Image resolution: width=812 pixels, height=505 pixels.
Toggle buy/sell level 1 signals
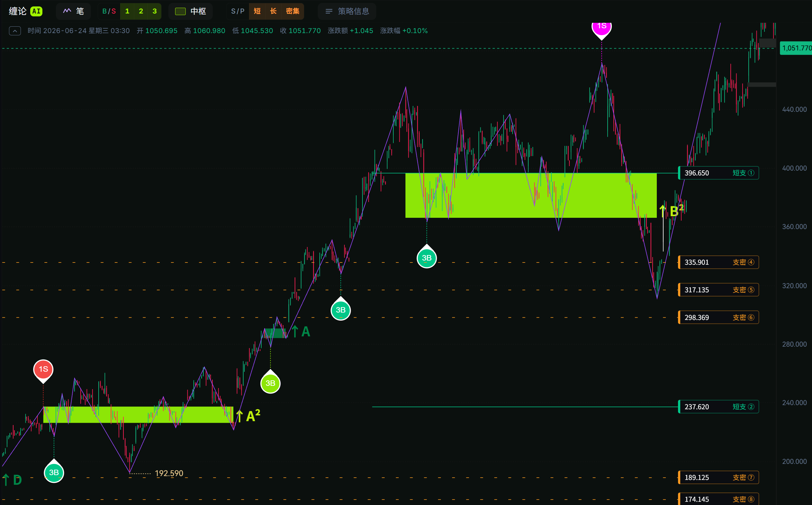127,11
